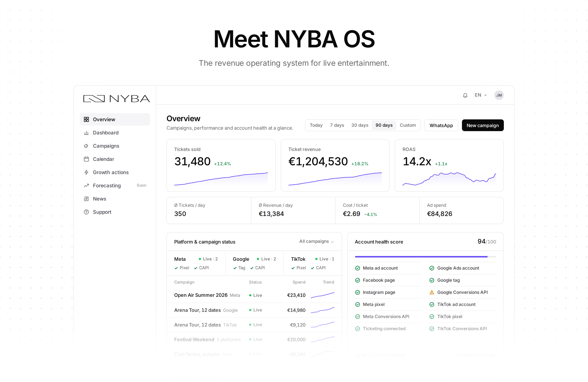Click the Meta Live · 2 status
Screen dimensions: 588x382
pos(208,259)
